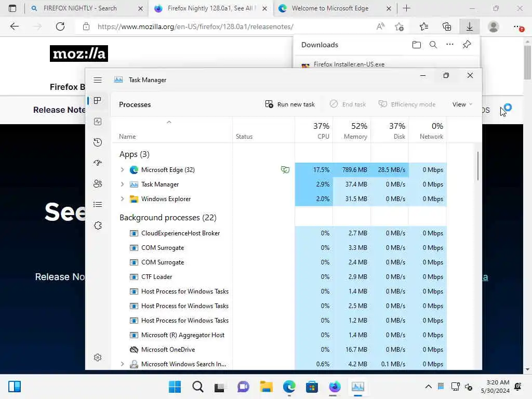
Task: Click Edge memory value 789.6 MB
Action: (x=354, y=170)
